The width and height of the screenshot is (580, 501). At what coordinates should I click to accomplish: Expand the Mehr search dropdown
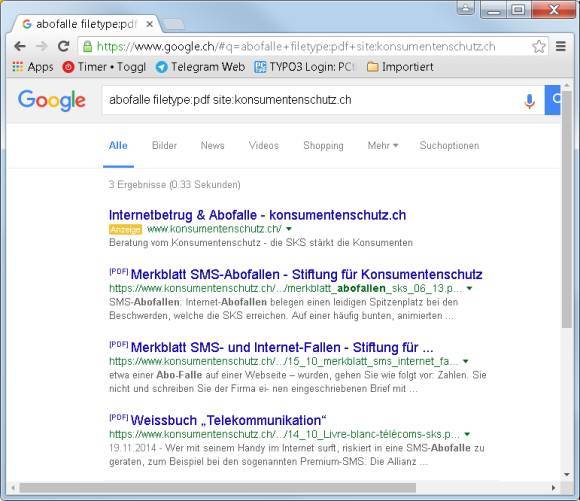click(x=382, y=145)
